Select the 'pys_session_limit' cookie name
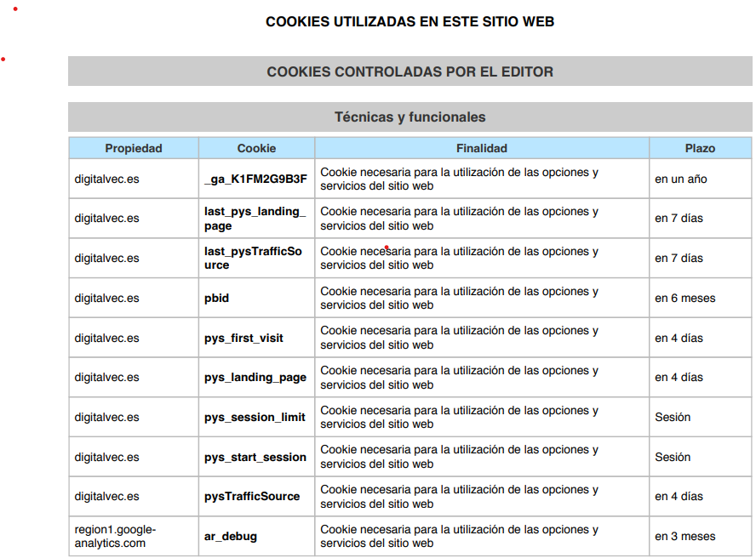This screenshot has width=756, height=558. [255, 418]
